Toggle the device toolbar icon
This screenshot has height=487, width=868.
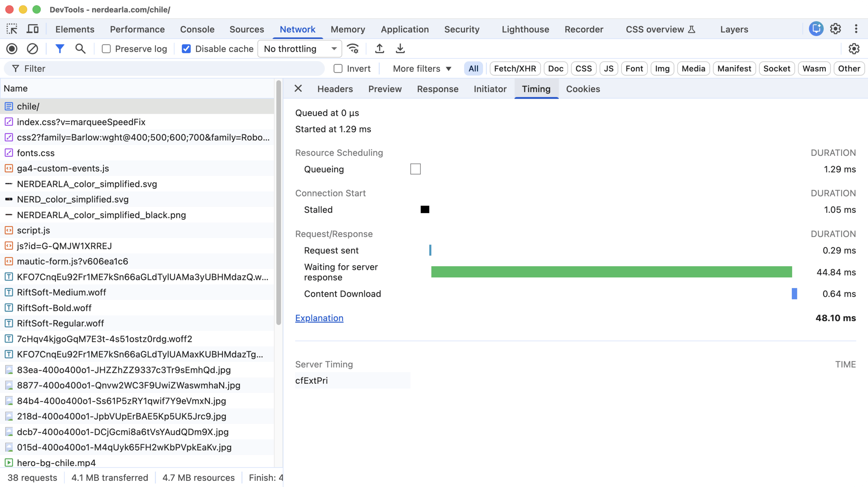32,29
